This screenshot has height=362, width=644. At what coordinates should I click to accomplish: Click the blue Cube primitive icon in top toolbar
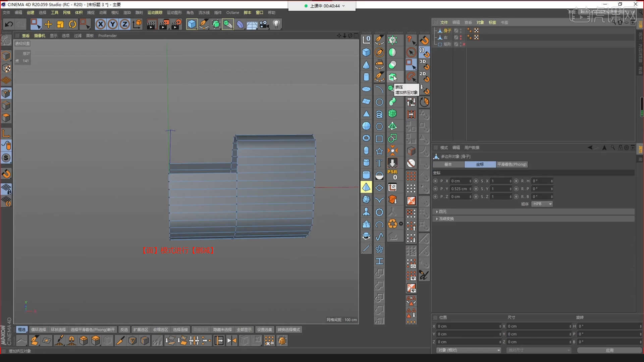[x=192, y=24]
